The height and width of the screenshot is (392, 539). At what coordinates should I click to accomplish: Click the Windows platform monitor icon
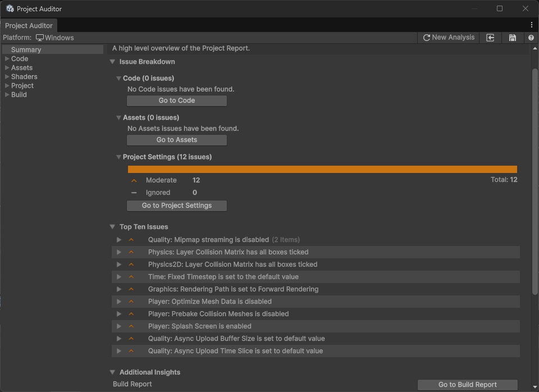tap(40, 38)
